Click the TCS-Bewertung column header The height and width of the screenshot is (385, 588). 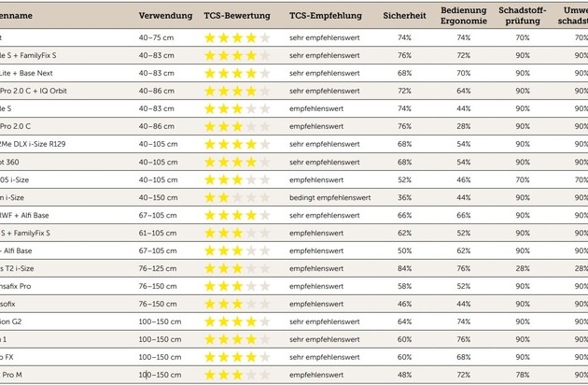237,17
